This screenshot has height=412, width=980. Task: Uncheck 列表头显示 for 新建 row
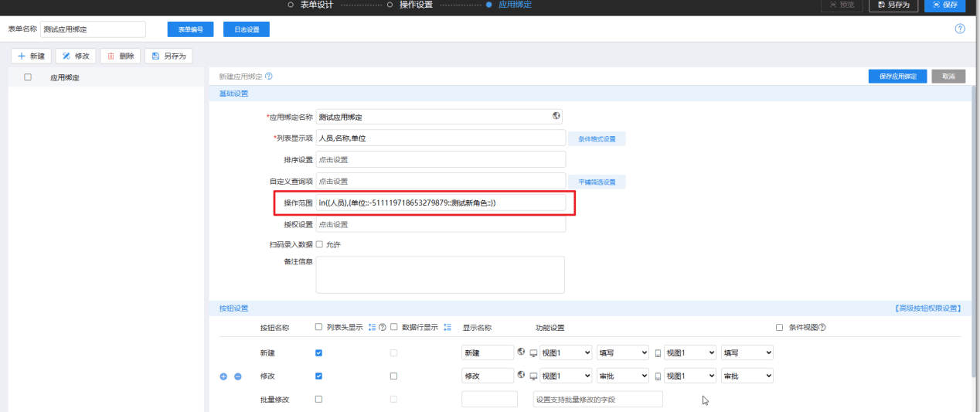pos(318,352)
